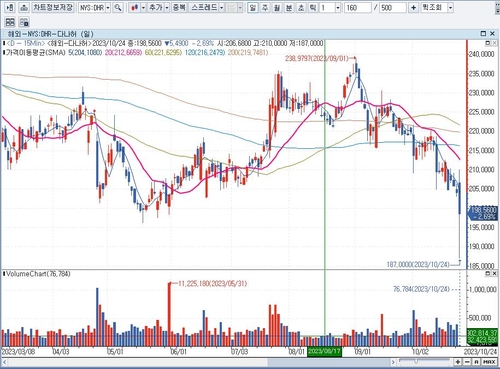The height and width of the screenshot is (369, 500).
Task: Click the A auto-scale button at bottom right
Action: [x=477, y=362]
